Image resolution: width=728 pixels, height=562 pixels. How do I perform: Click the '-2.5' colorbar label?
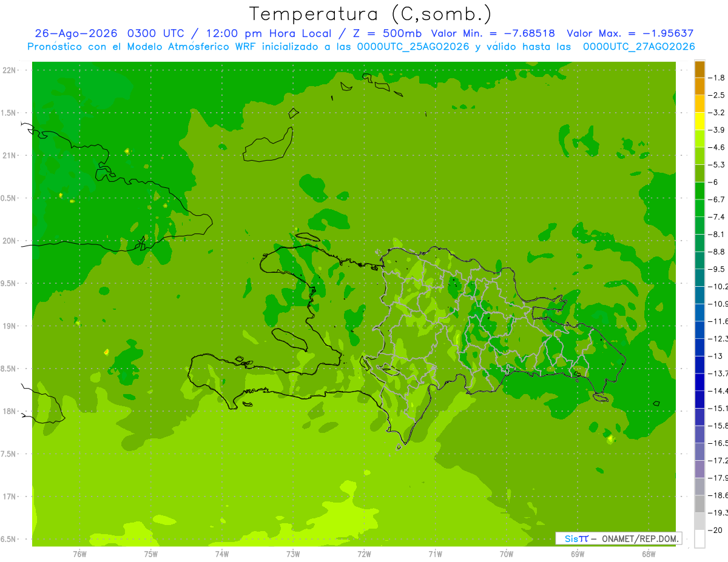coord(717,95)
